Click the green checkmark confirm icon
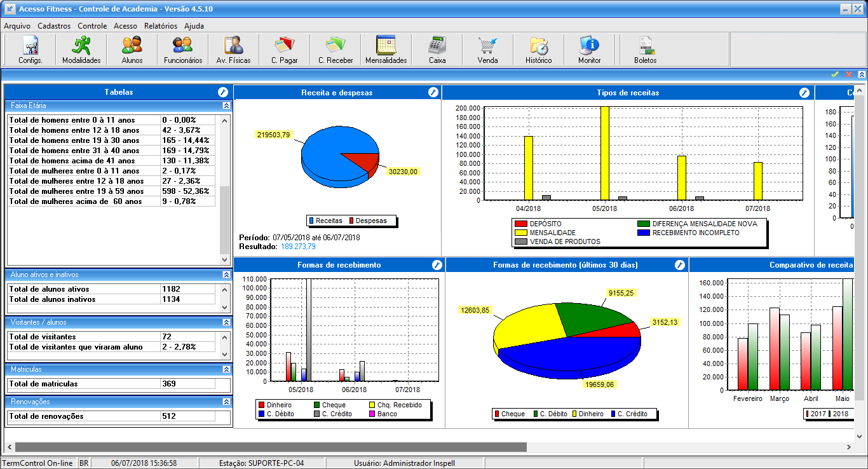 point(835,74)
